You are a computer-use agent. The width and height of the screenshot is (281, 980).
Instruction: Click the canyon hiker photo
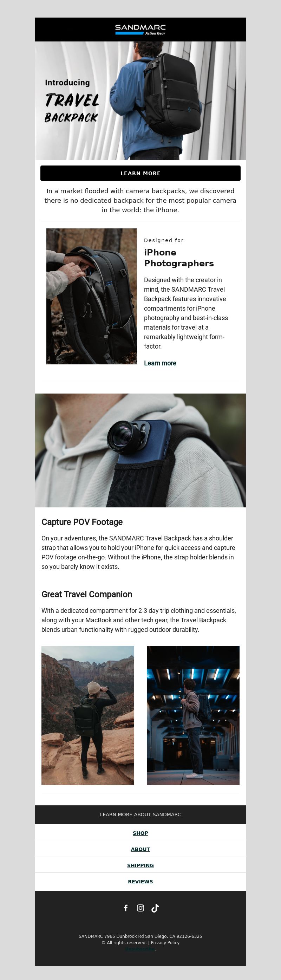coord(88,715)
